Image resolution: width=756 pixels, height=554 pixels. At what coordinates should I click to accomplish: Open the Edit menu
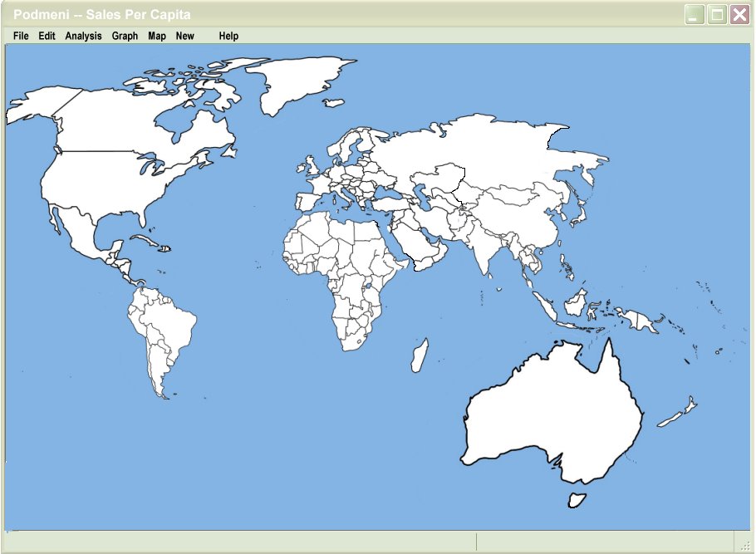(47, 36)
